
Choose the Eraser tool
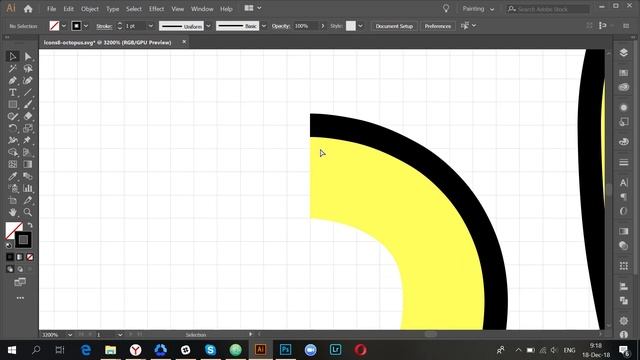pyautogui.click(x=28, y=116)
